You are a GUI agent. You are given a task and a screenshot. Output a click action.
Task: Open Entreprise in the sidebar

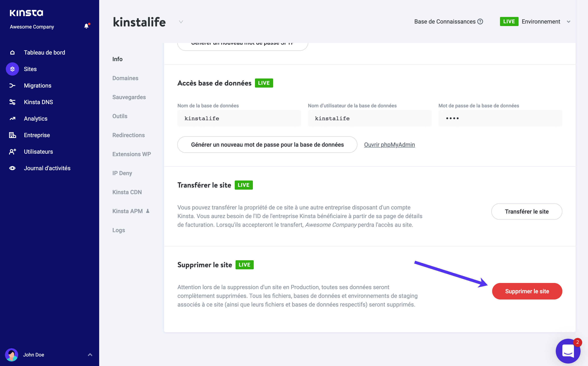37,135
